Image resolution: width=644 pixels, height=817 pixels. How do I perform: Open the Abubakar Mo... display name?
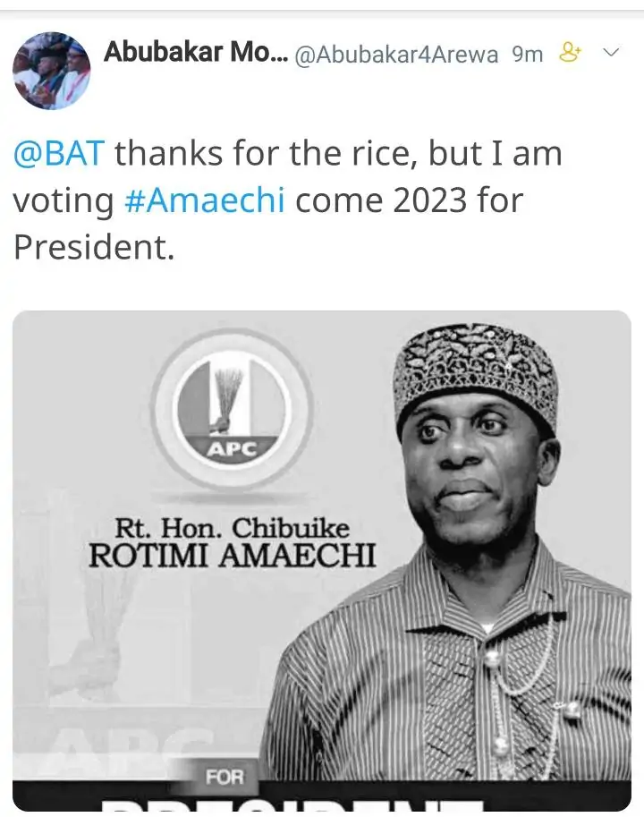(x=194, y=53)
